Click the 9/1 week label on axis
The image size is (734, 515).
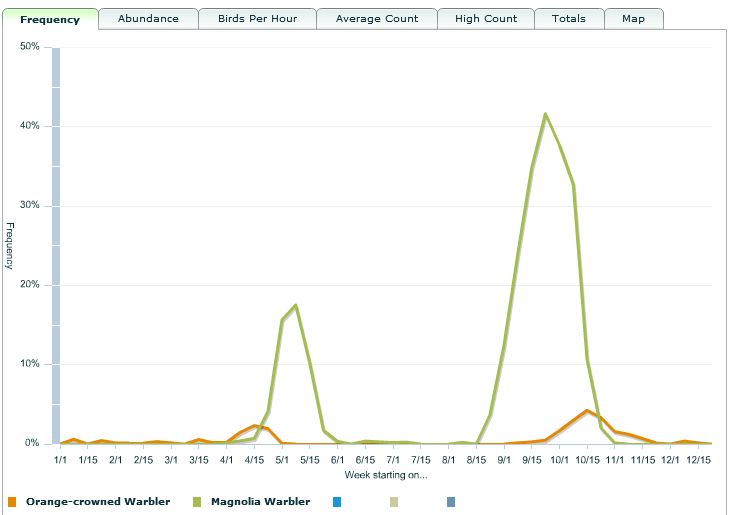pos(503,460)
